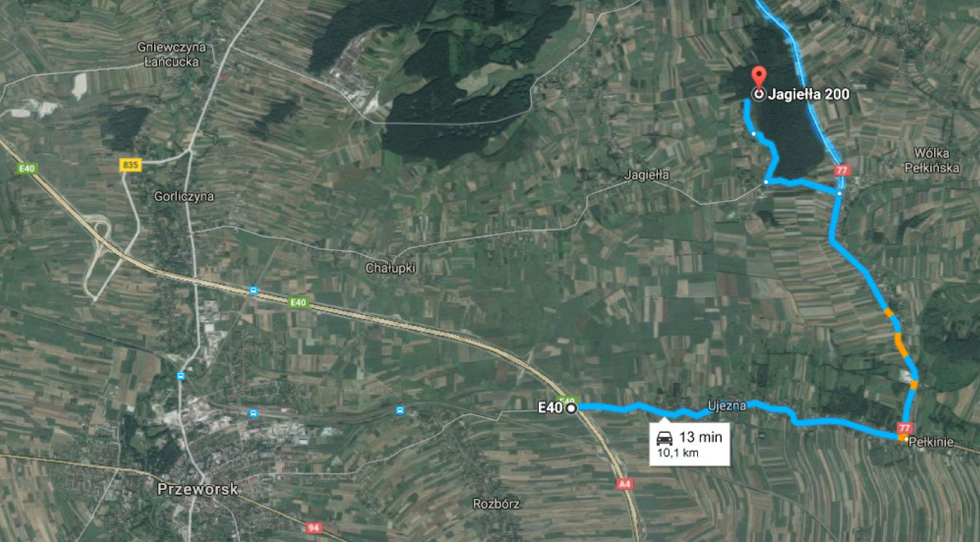
Task: Click the 835 yellow road shield
Action: pyautogui.click(x=130, y=165)
